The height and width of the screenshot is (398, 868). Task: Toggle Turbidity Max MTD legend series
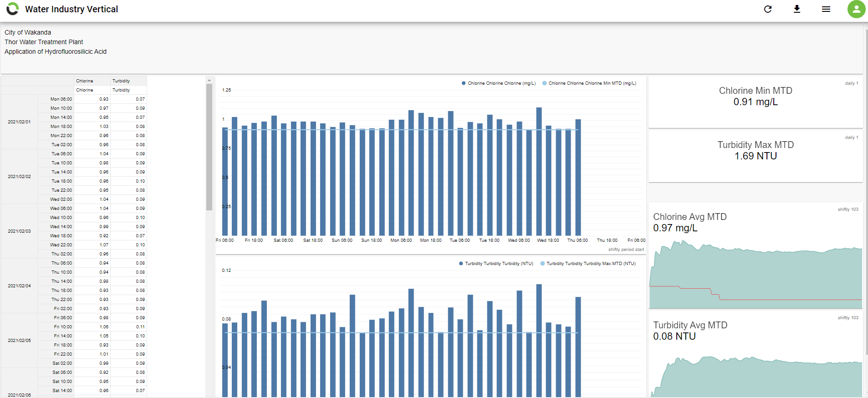(588, 264)
